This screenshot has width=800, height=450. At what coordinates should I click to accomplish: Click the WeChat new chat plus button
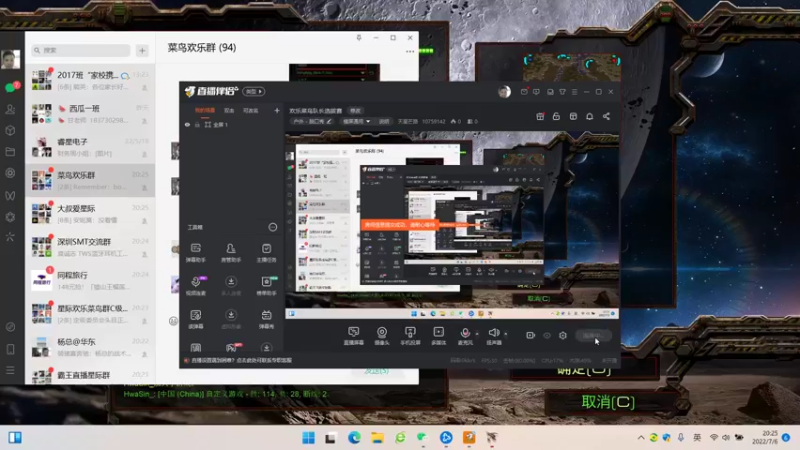[142, 50]
